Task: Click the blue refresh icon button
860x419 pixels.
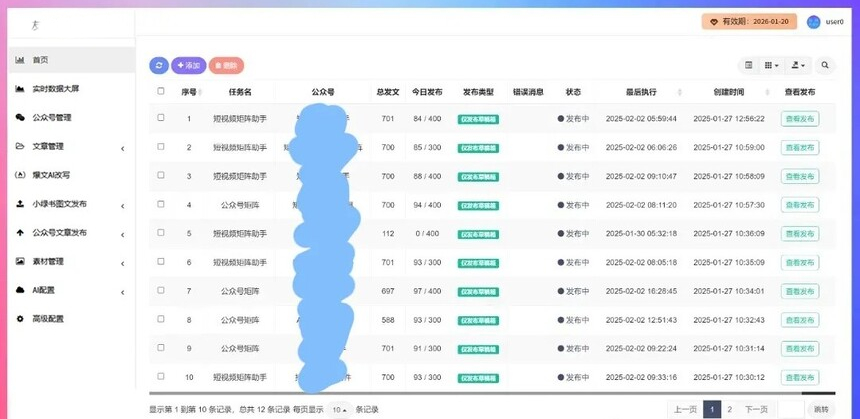Action: (159, 65)
